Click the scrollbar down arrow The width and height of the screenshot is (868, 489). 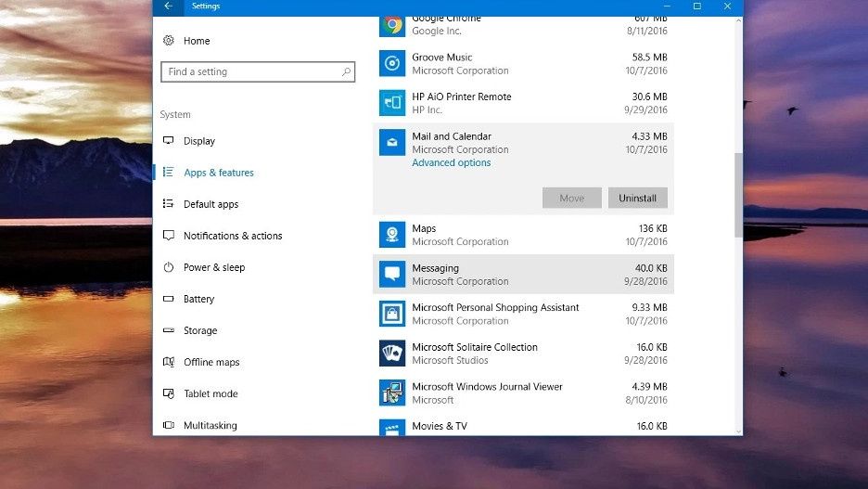pyautogui.click(x=738, y=431)
